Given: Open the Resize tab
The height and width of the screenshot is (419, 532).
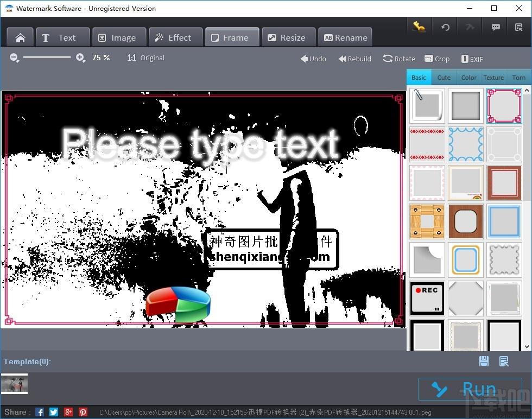Looking at the screenshot, I should pyautogui.click(x=288, y=37).
